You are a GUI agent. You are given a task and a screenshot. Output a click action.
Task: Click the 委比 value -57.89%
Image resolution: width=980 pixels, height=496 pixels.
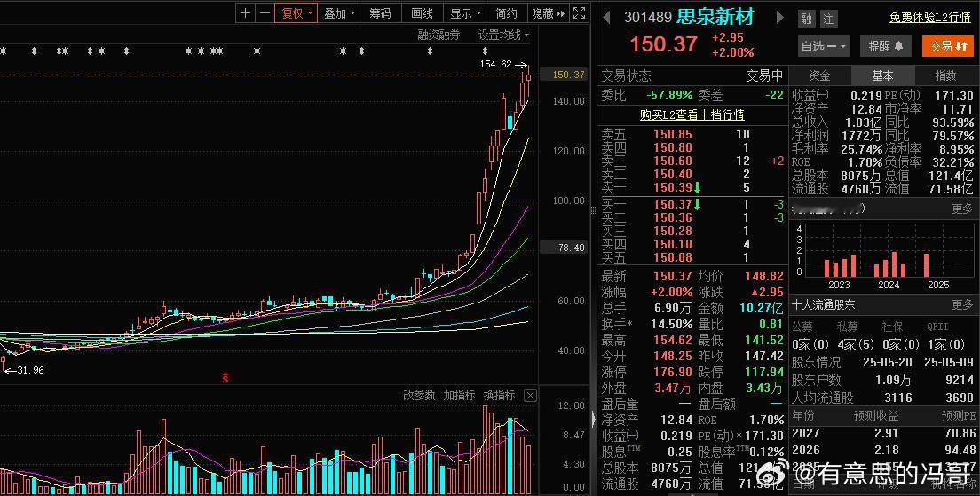[x=669, y=96]
